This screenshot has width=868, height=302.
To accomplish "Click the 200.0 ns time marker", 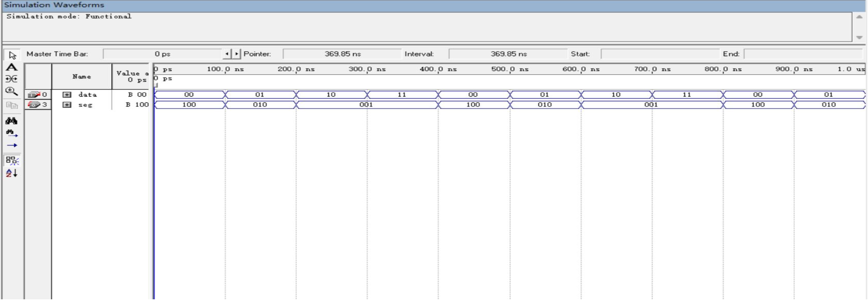I will click(x=296, y=69).
